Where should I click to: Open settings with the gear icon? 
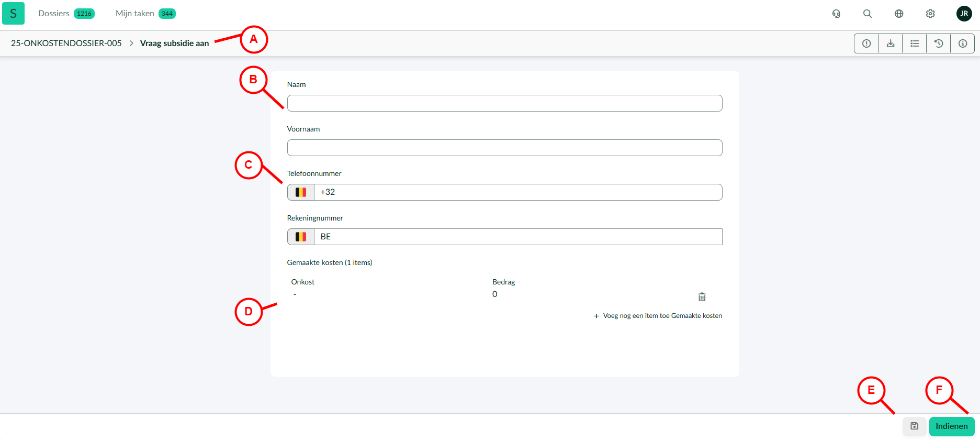click(930, 14)
